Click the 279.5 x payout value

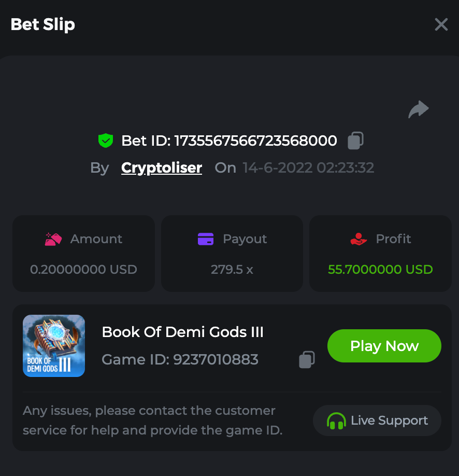click(232, 270)
